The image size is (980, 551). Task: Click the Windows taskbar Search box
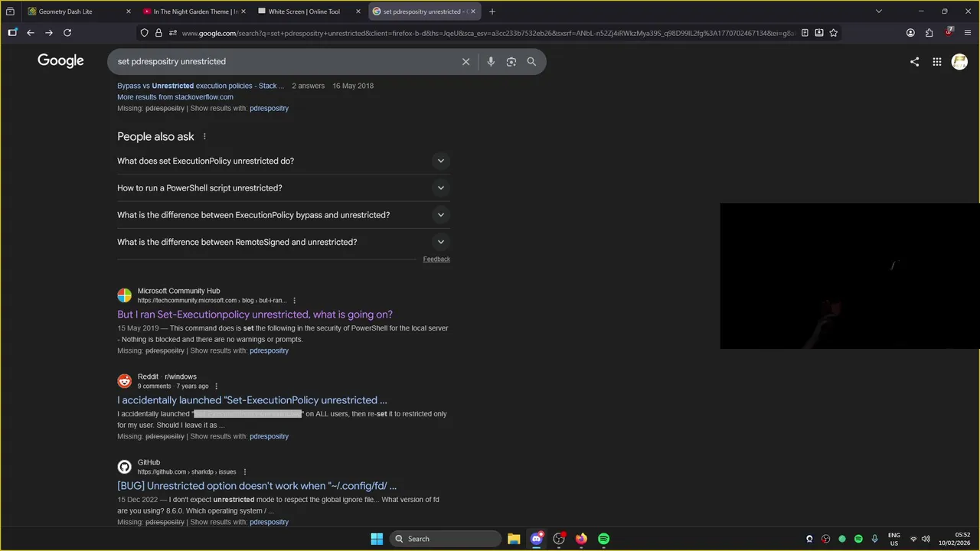point(445,539)
